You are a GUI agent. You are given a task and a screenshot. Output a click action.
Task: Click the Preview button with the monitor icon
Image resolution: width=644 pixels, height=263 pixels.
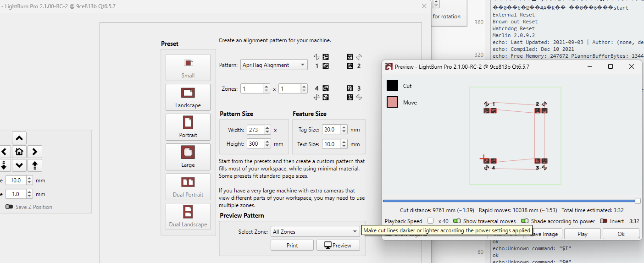tap(338, 246)
